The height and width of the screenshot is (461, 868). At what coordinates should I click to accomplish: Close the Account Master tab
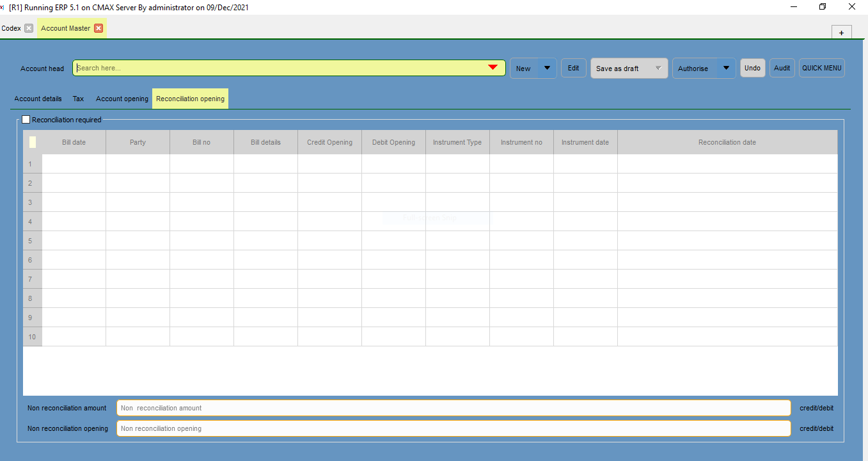click(x=99, y=28)
